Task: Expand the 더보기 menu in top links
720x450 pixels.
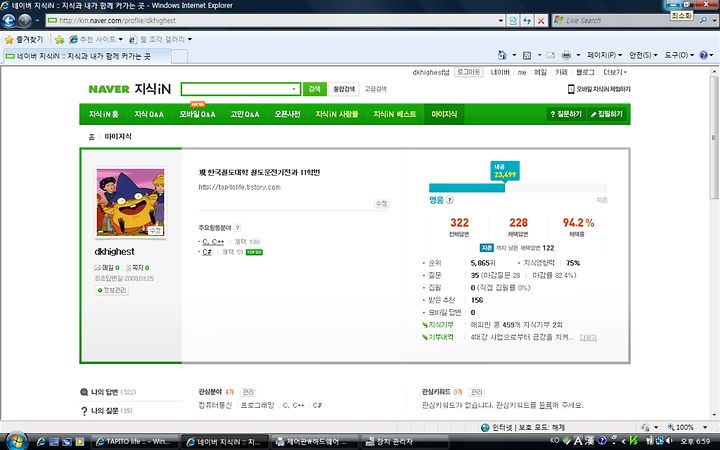Action: click(x=615, y=72)
